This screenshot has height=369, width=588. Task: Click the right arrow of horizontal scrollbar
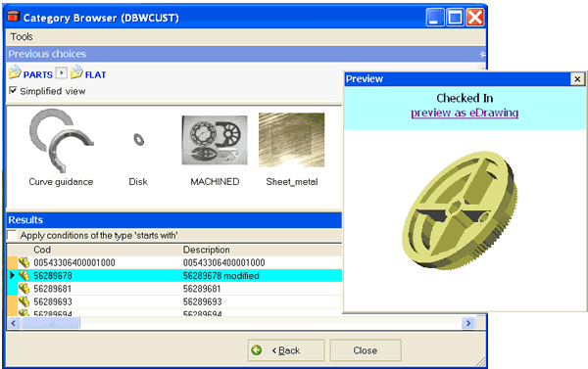(x=468, y=323)
